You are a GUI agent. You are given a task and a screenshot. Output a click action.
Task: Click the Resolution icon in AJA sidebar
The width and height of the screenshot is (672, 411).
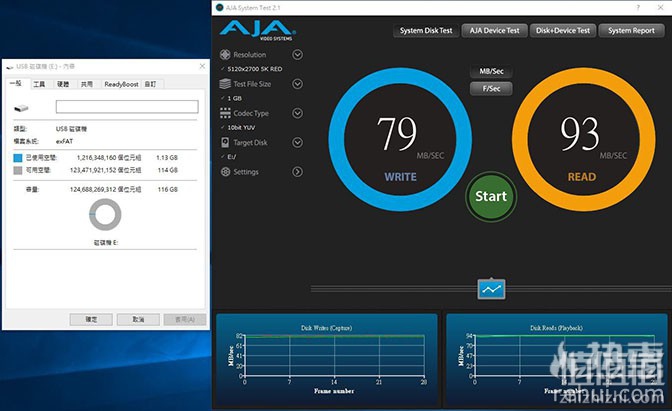click(225, 54)
